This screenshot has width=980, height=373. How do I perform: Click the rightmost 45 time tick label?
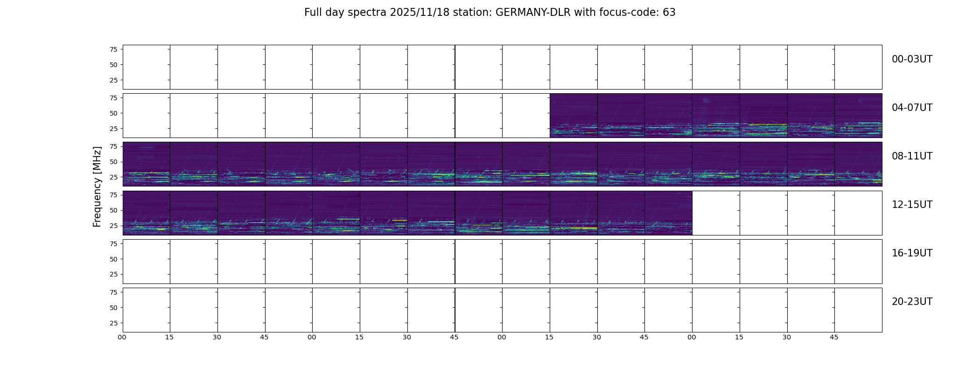coord(834,337)
